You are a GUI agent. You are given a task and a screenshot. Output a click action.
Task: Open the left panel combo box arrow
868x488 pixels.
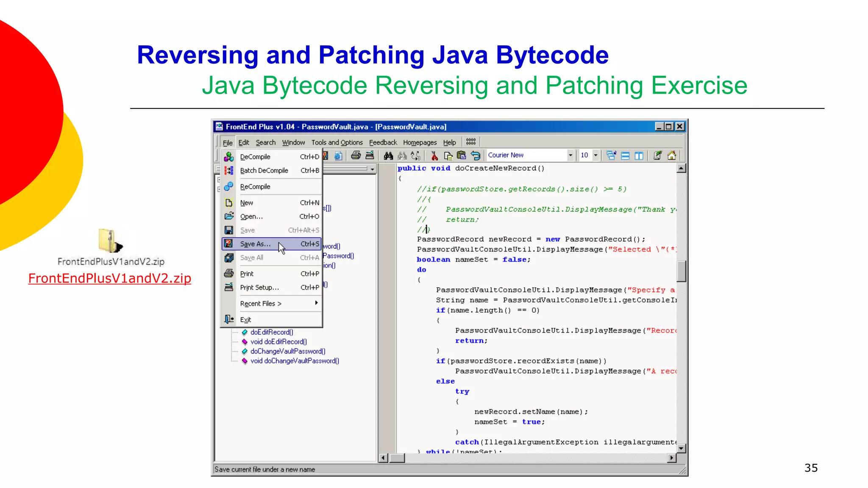coord(372,169)
